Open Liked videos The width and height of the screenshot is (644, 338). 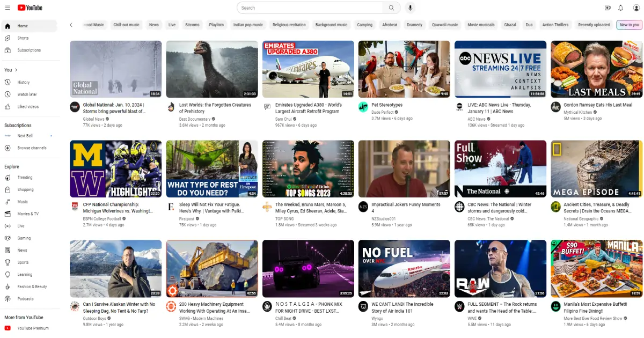point(28,107)
